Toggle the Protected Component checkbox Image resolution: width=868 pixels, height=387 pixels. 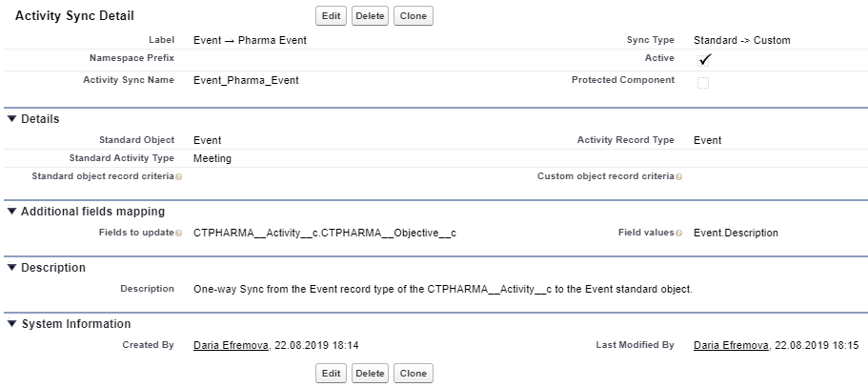coord(702,82)
